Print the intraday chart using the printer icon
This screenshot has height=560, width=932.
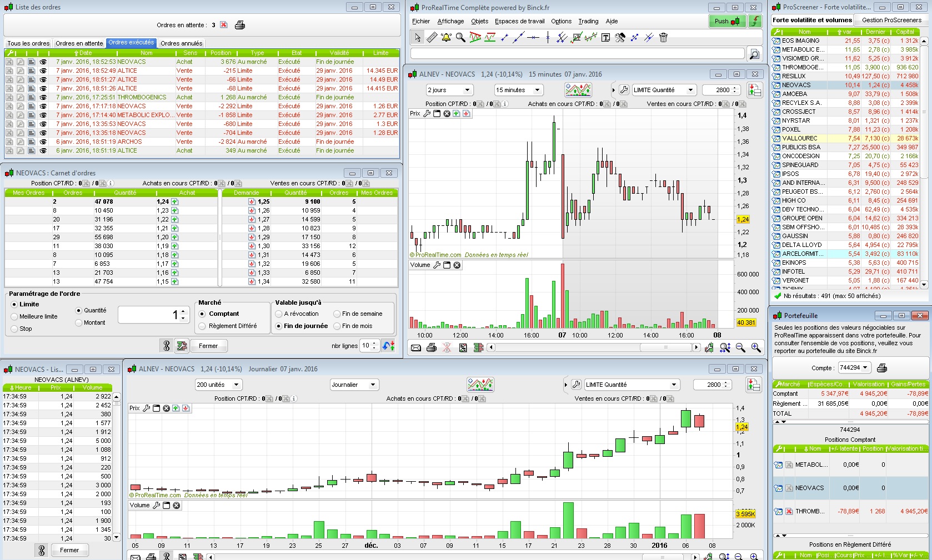(x=432, y=347)
